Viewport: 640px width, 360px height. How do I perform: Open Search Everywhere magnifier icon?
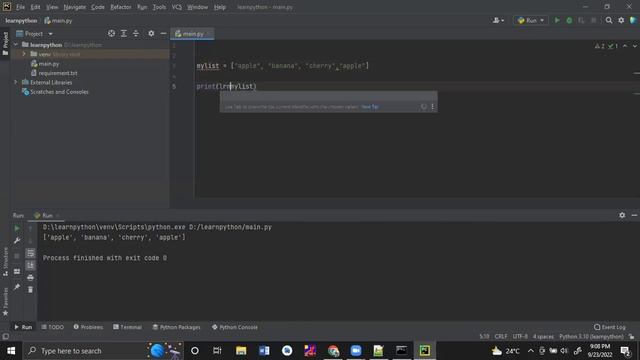tap(609, 20)
